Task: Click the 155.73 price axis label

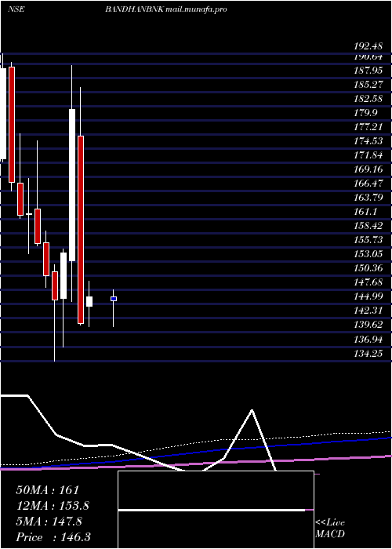Action: point(368,239)
